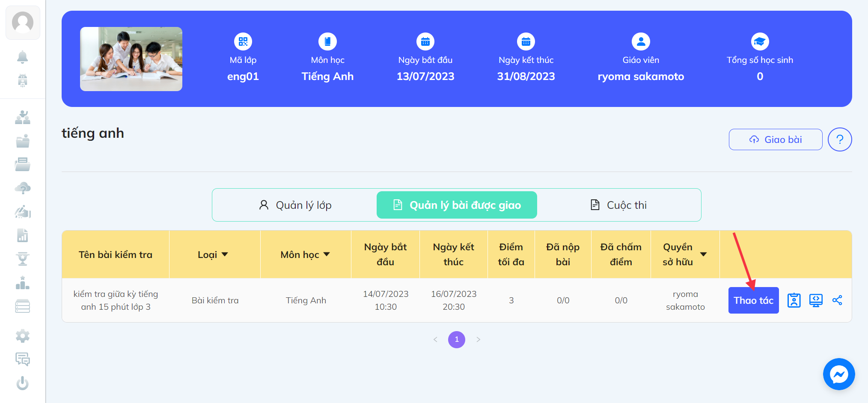The width and height of the screenshot is (868, 403).
Task: Open the ranking podium sidebar icon
Action: click(x=22, y=282)
